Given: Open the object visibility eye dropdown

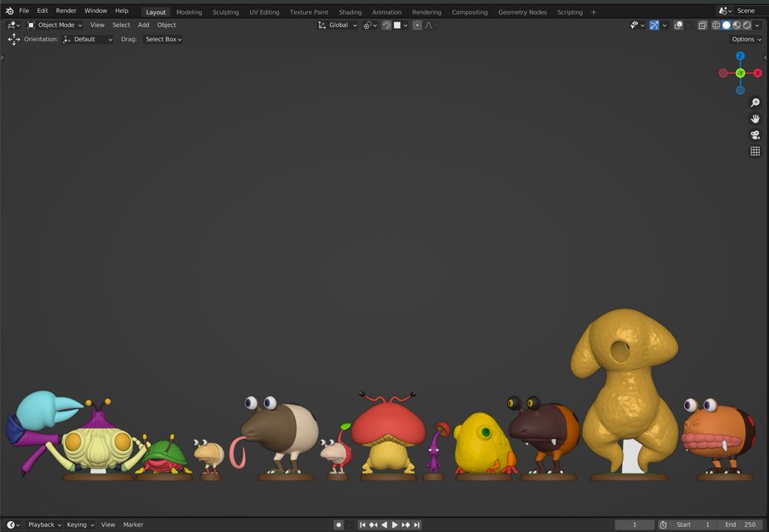Looking at the screenshot, I should tap(637, 25).
